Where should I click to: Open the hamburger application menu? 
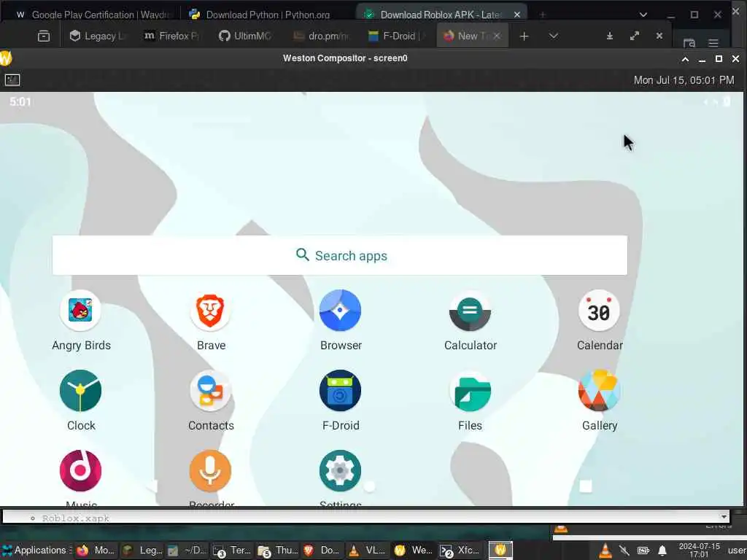(713, 43)
